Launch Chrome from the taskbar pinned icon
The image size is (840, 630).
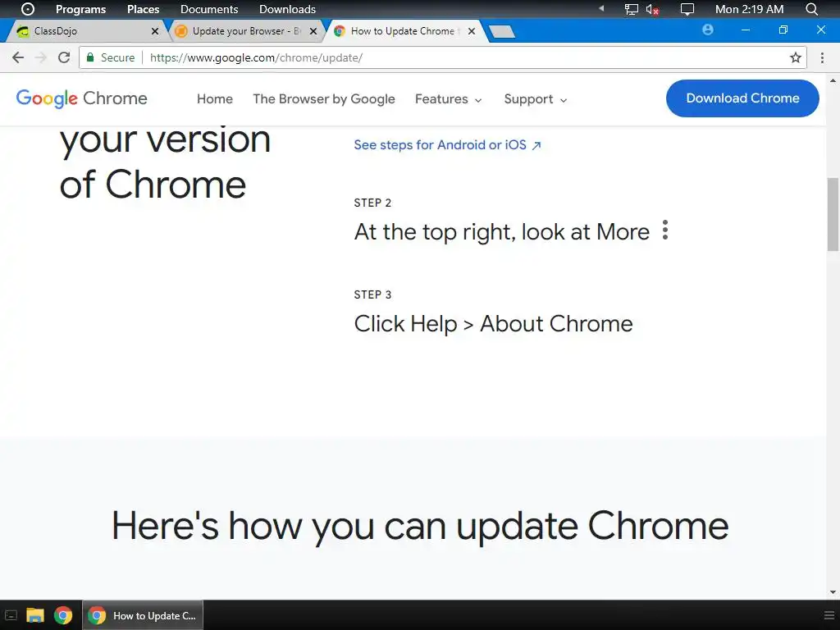pos(63,615)
